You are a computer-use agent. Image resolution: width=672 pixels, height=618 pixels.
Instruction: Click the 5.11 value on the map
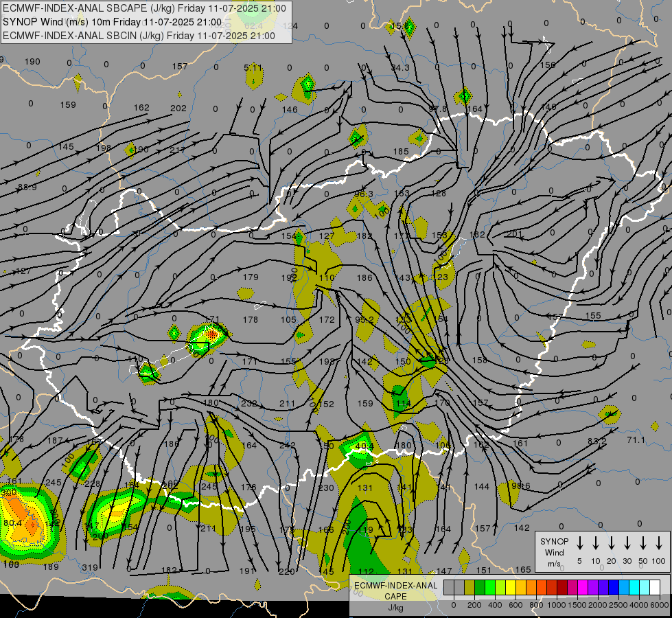(253, 68)
